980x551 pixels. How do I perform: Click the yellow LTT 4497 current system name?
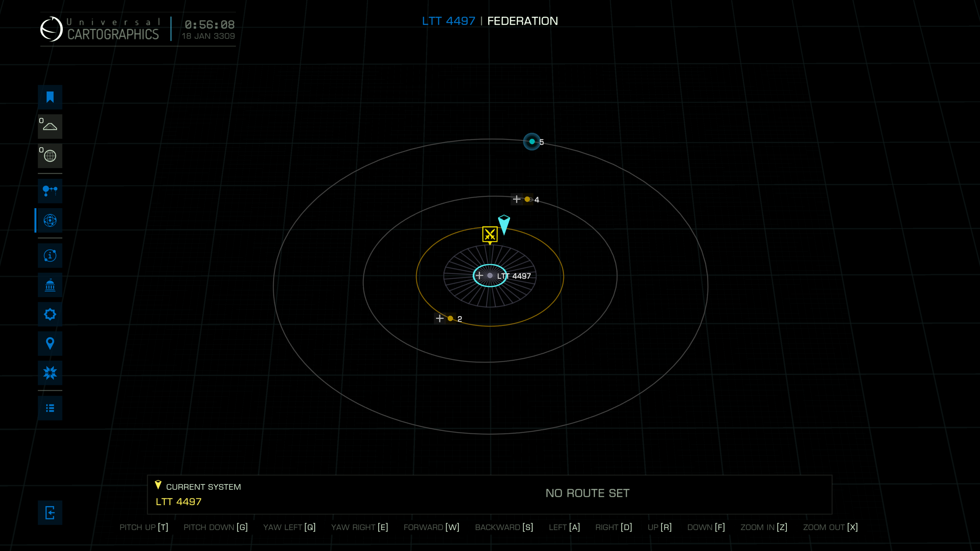pos(178,502)
